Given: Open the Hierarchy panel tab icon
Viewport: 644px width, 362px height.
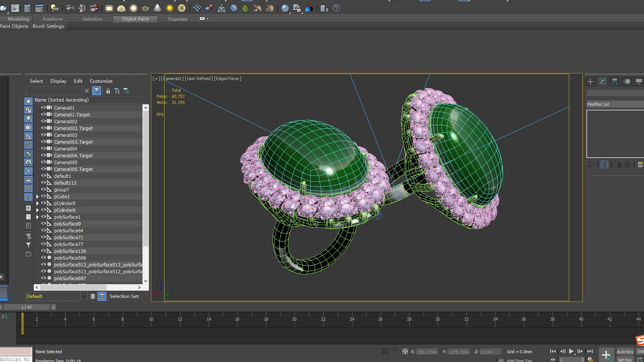Looking at the screenshot, I should (x=614, y=81).
